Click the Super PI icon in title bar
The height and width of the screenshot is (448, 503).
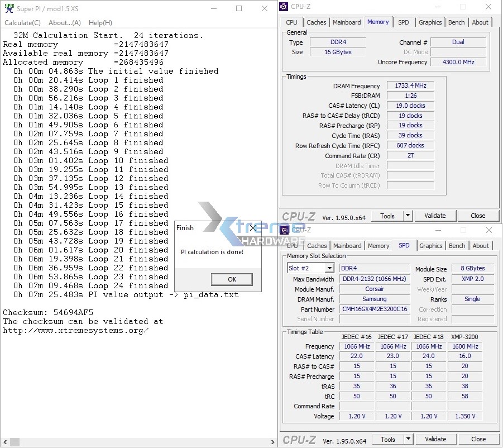pyautogui.click(x=9, y=8)
